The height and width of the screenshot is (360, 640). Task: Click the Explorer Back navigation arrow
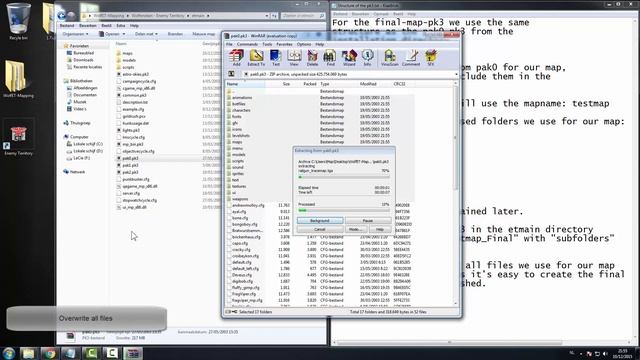tap(62, 16)
